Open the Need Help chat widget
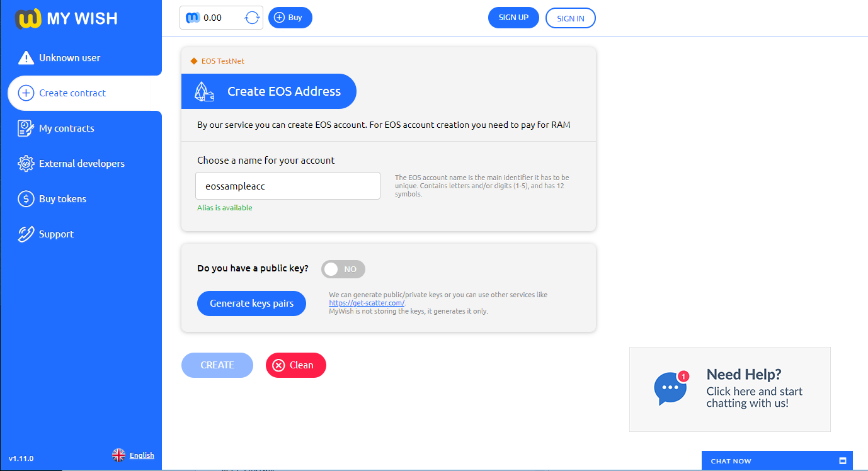Viewport: 868px width, 471px height. click(x=730, y=389)
